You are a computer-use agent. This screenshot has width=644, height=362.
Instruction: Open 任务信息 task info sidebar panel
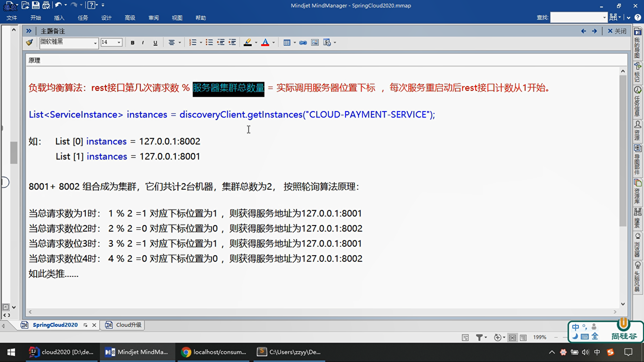point(637,101)
